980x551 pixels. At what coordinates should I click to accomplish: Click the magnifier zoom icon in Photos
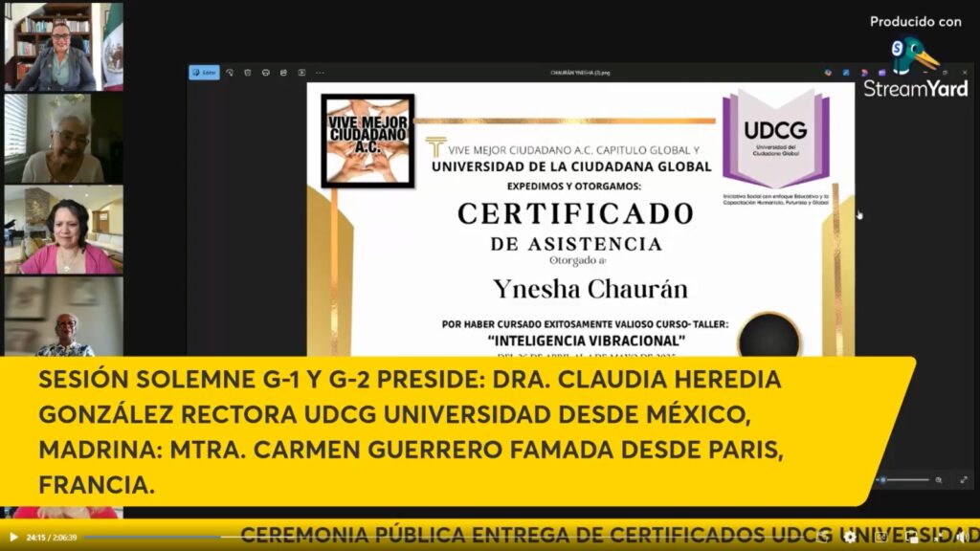coord(939,480)
